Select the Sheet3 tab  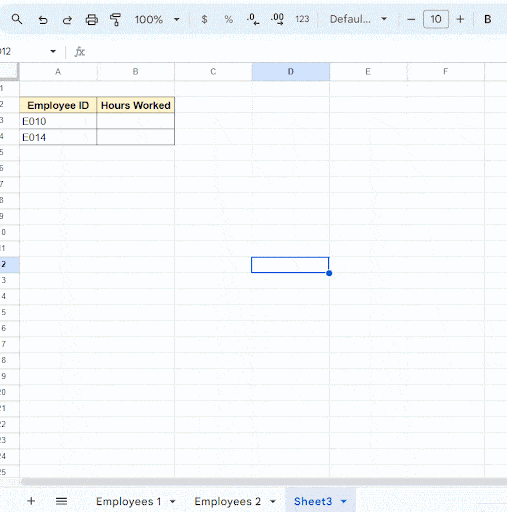point(313,501)
